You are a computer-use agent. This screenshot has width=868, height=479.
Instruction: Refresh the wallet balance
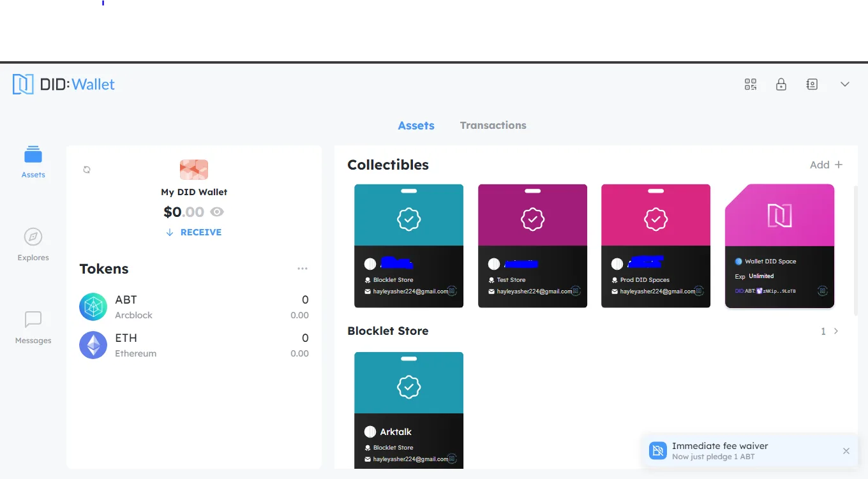87,170
